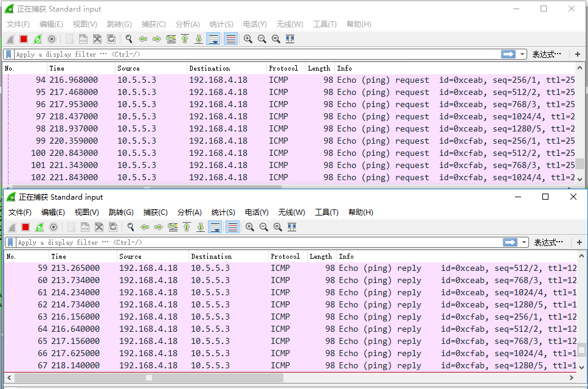Click horizontal scrollbar thumb in bottom window
This screenshot has height=389, width=588.
coord(149,377)
